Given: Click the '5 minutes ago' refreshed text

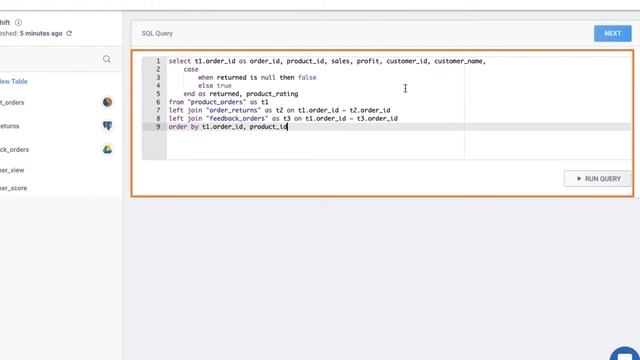Looking at the screenshot, I should 41,33.
